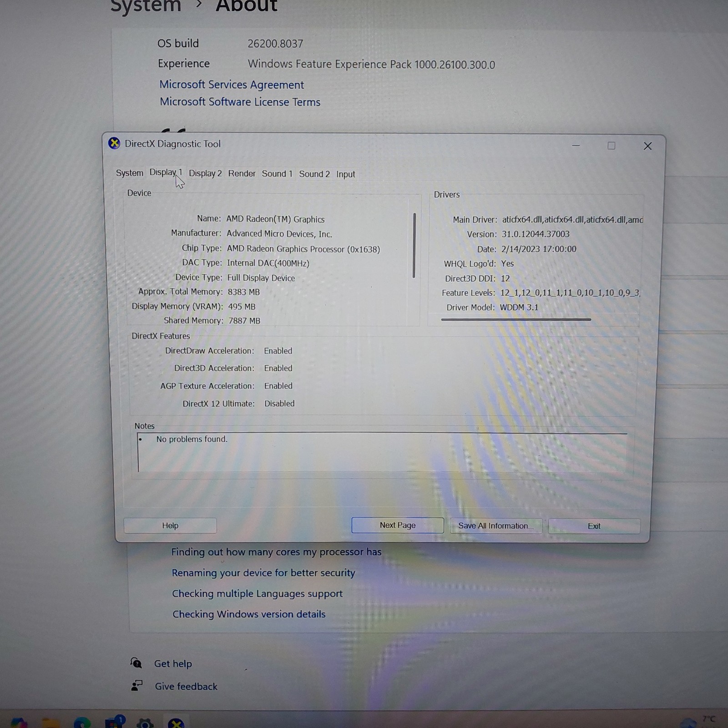The width and height of the screenshot is (728, 728).
Task: Select total memory '8383 MB' value
Action: pos(243,292)
